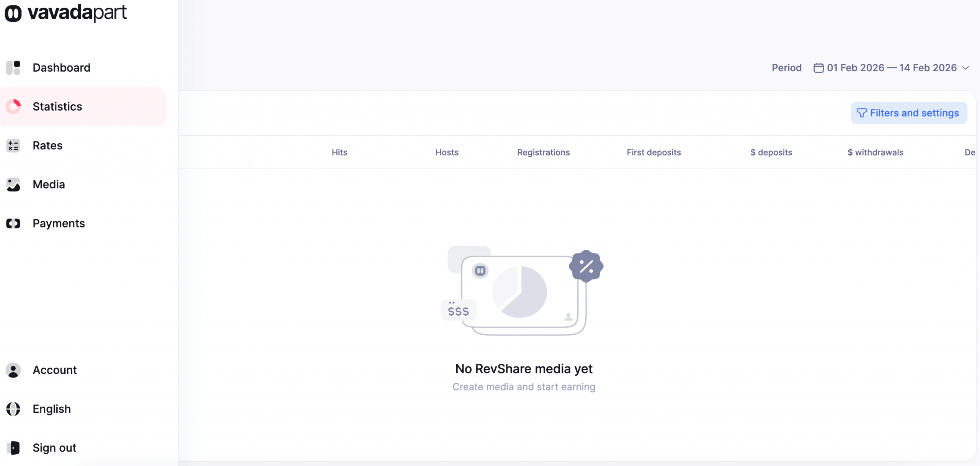
Task: Click the First deposits column header
Action: coord(653,152)
